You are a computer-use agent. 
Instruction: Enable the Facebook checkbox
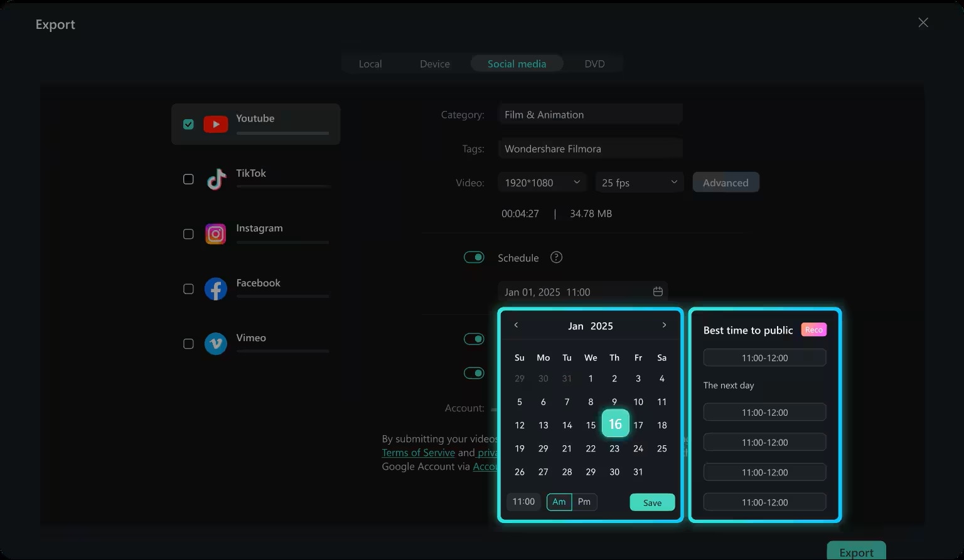[x=188, y=288]
